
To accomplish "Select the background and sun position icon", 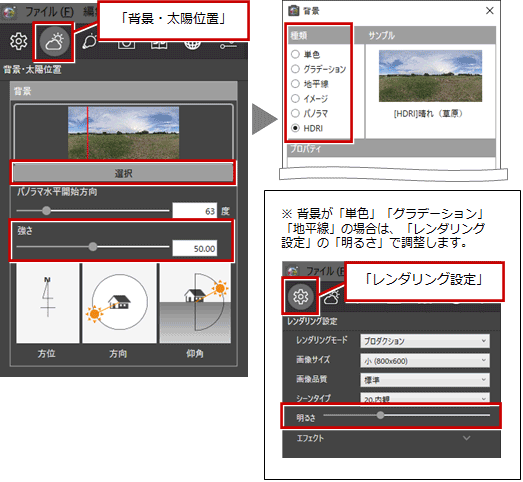I will point(54,41).
